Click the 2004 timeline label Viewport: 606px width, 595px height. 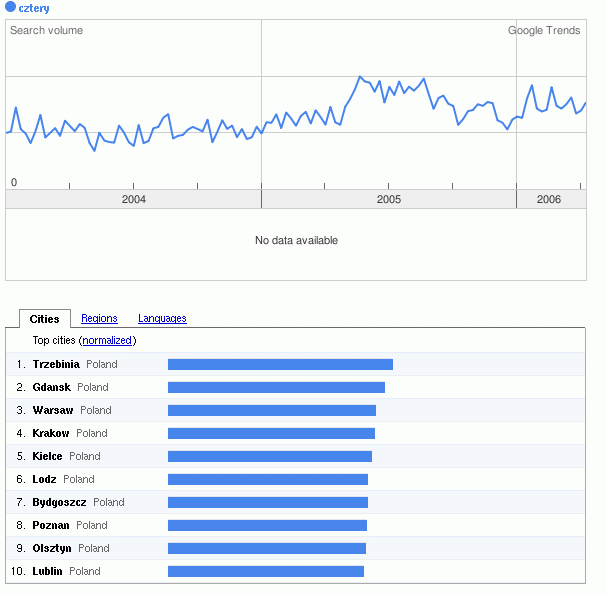(x=133, y=200)
